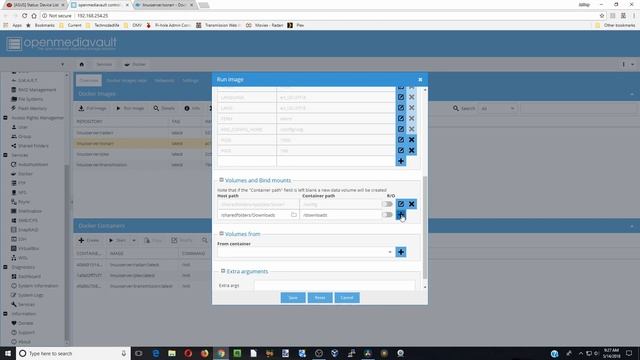
Task: Browse folders for the host path
Action: coord(293,215)
